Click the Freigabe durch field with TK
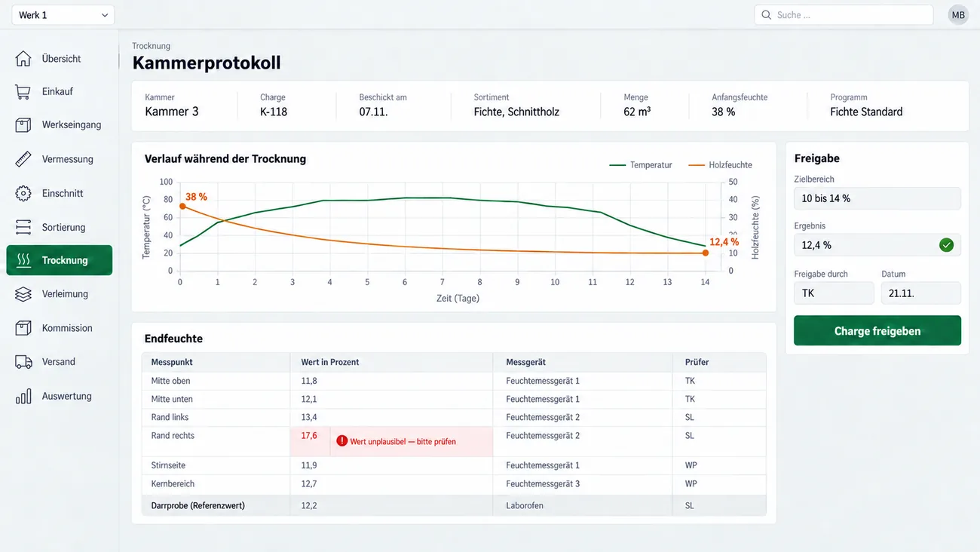980x552 pixels. click(x=834, y=293)
